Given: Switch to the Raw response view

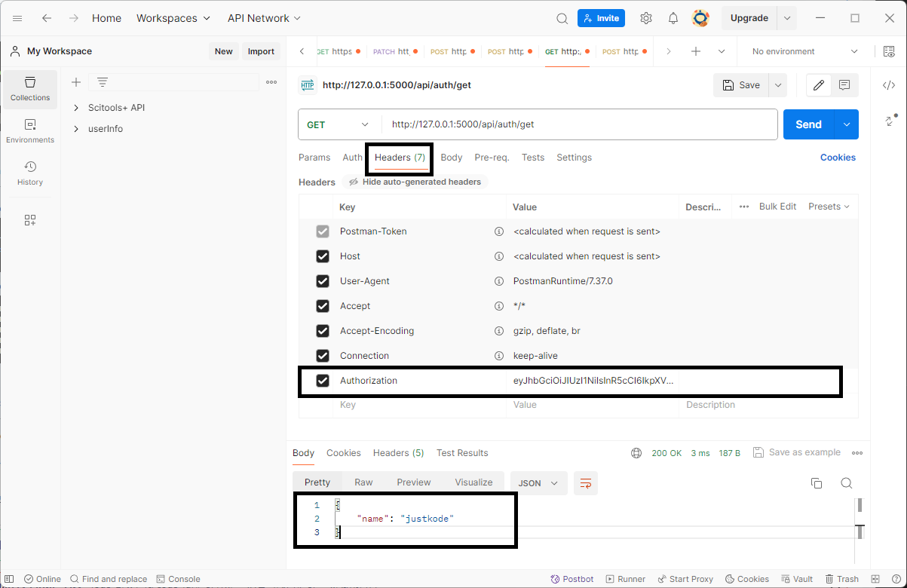Looking at the screenshot, I should pyautogui.click(x=363, y=482).
